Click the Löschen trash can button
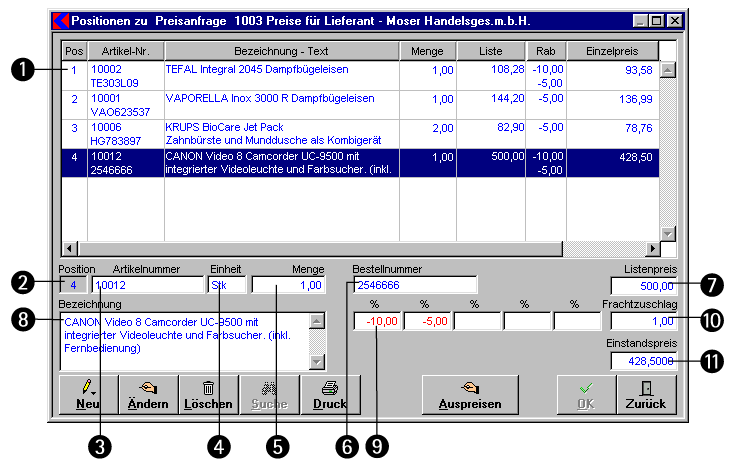This screenshot has width=737, height=472. (208, 395)
